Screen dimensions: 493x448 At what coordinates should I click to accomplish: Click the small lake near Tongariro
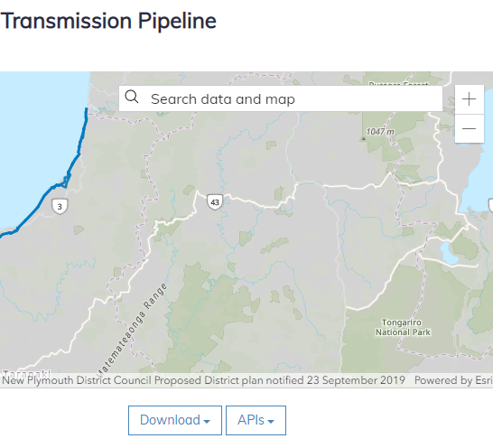pos(449,253)
